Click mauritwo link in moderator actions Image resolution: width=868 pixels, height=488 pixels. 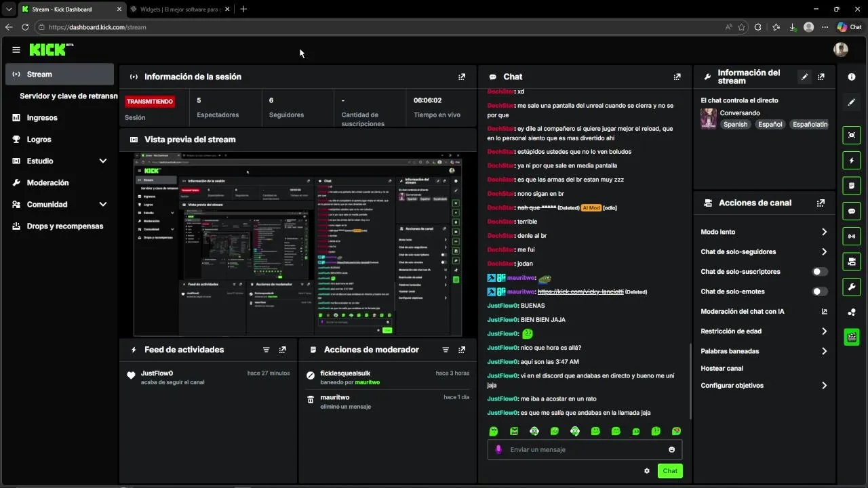[368, 382]
